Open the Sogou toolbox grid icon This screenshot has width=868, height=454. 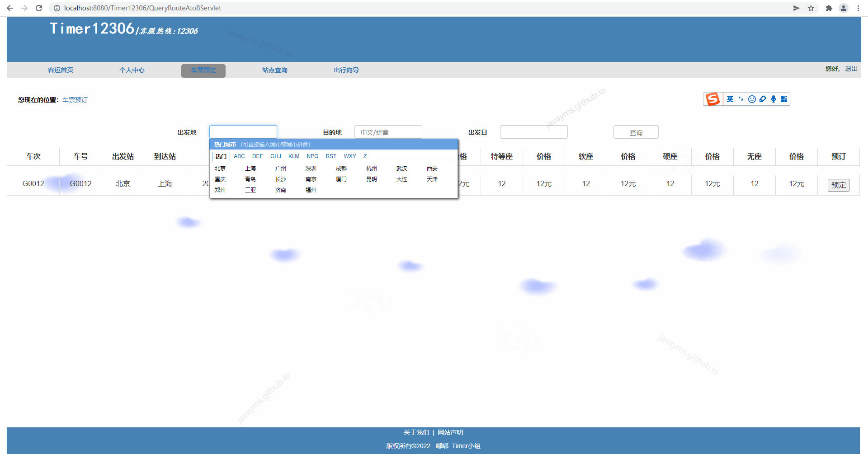tap(784, 99)
